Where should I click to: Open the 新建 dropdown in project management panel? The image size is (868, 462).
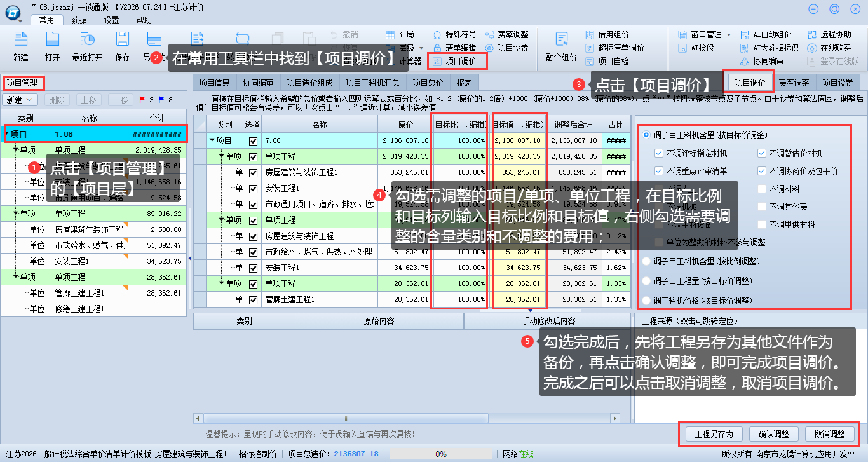point(20,100)
